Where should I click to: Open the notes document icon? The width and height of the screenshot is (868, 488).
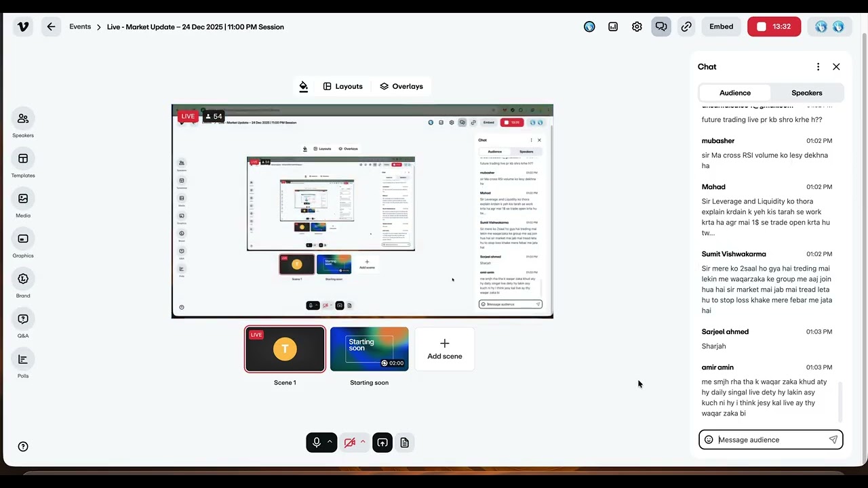[x=405, y=443]
